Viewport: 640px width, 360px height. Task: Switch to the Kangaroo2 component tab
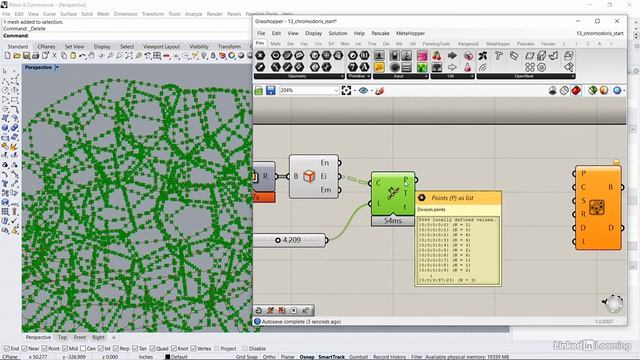pos(468,44)
